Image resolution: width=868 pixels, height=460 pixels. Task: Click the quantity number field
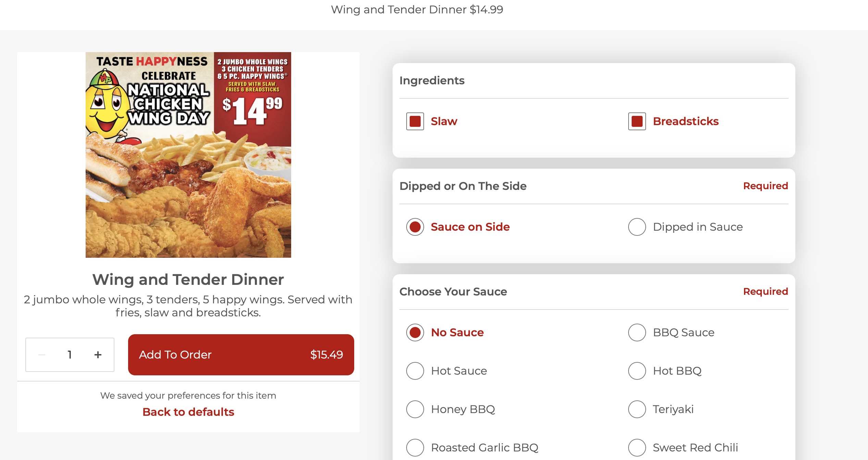point(70,354)
